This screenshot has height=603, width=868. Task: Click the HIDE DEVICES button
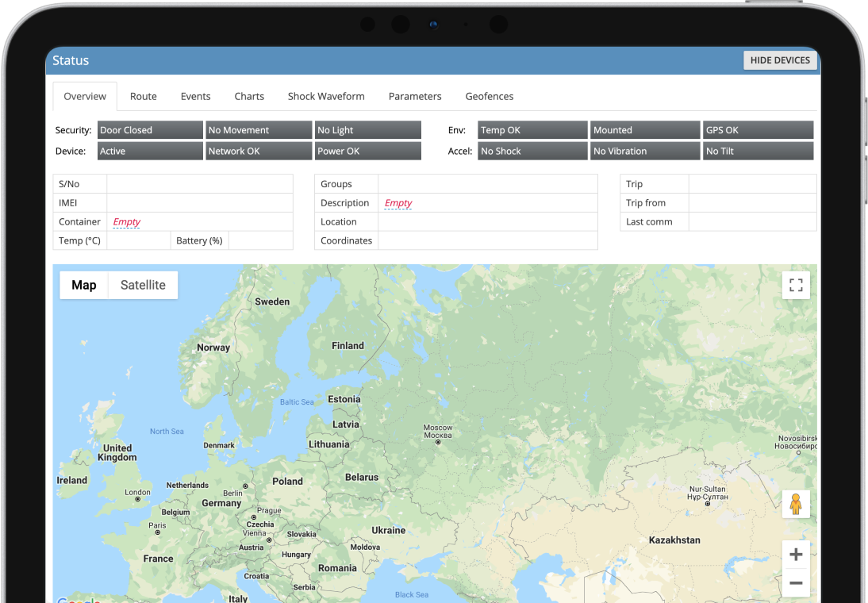pyautogui.click(x=779, y=60)
